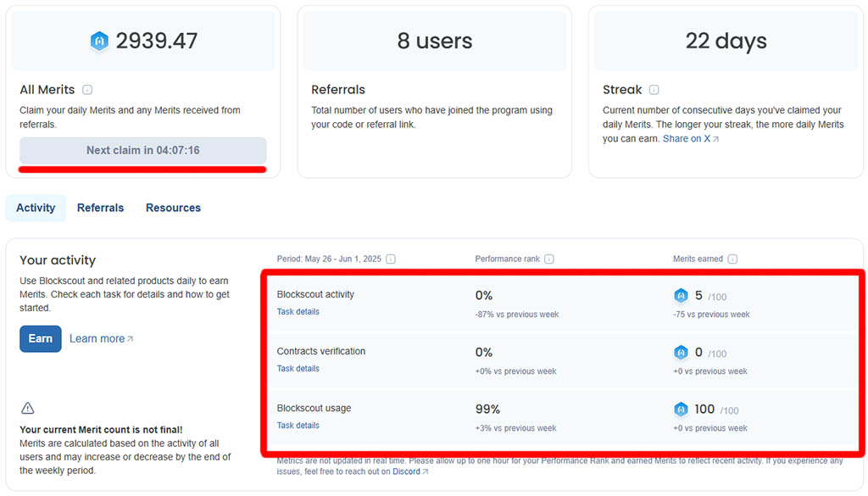Open Task details for Contracts verification

(x=298, y=369)
